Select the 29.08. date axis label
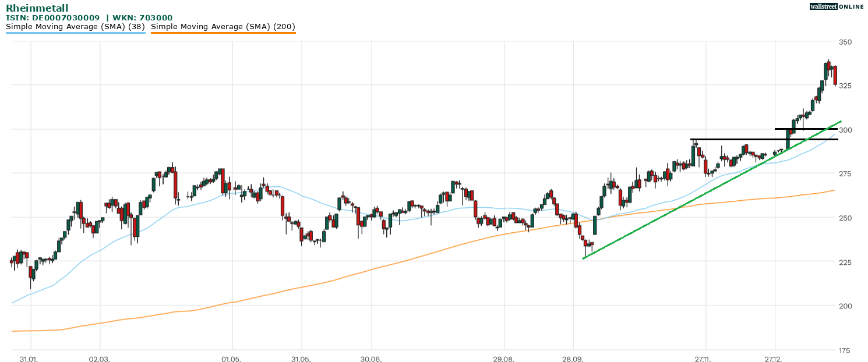 (504, 359)
